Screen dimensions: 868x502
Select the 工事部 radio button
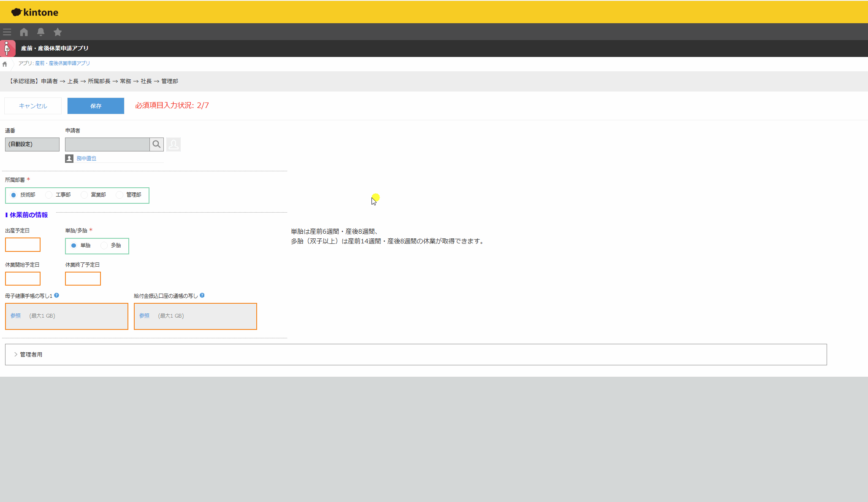tap(49, 195)
